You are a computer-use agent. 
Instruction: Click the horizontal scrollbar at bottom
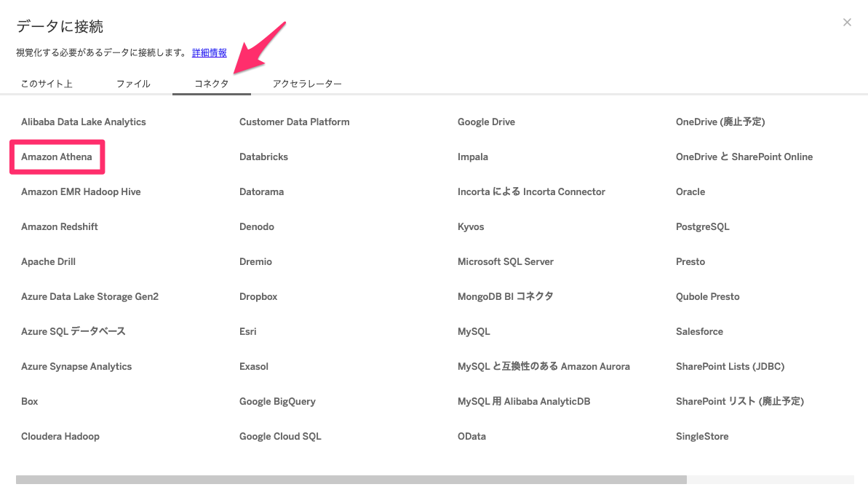pyautogui.click(x=351, y=480)
